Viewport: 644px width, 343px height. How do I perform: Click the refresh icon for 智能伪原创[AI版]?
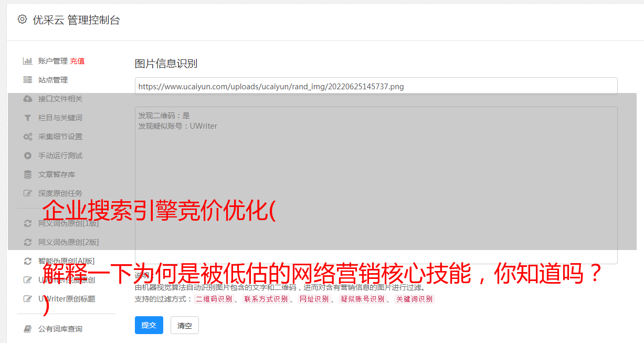(28, 261)
